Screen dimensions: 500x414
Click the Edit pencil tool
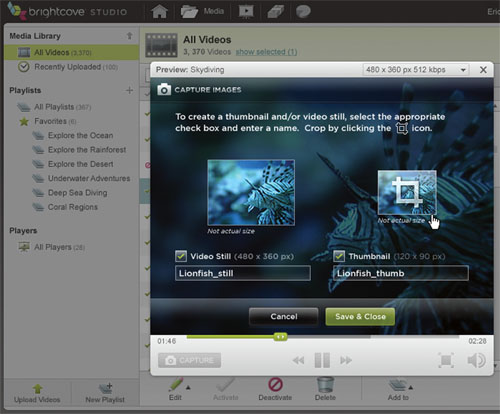click(x=176, y=389)
